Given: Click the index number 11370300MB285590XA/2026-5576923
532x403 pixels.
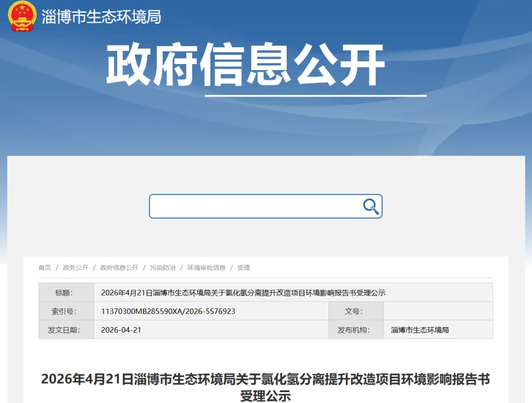Looking at the screenshot, I should coord(168,311).
